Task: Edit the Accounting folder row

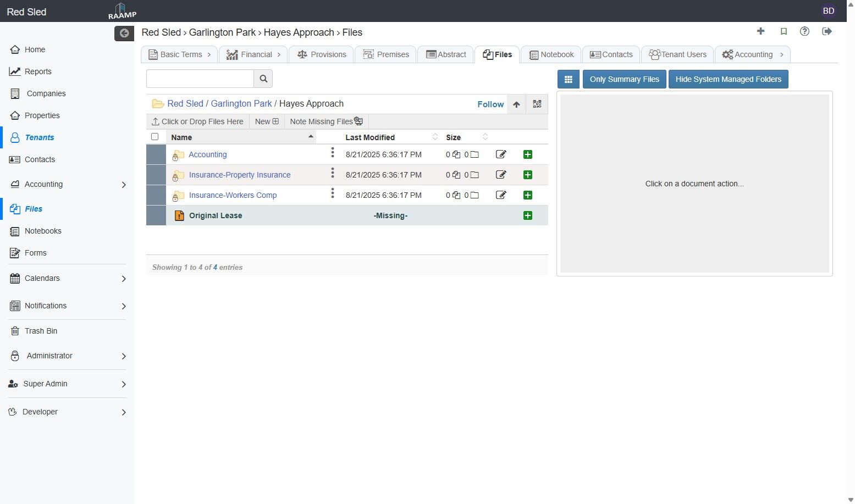Action: [501, 154]
